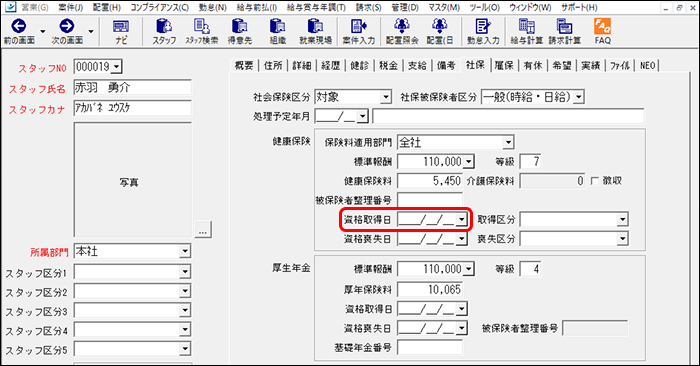Open the スタッフ区分3 dropdown

point(185,311)
